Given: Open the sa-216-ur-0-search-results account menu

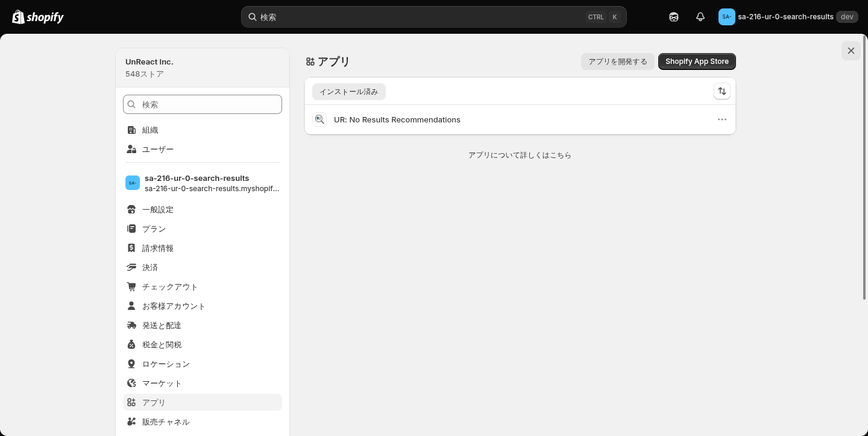Looking at the screenshot, I should (x=788, y=17).
